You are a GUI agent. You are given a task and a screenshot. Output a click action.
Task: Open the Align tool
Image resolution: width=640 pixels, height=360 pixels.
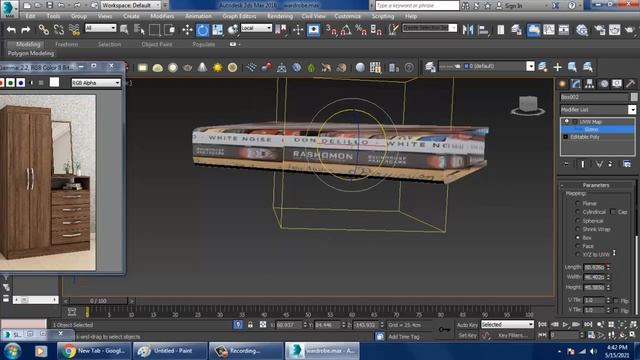point(483,30)
